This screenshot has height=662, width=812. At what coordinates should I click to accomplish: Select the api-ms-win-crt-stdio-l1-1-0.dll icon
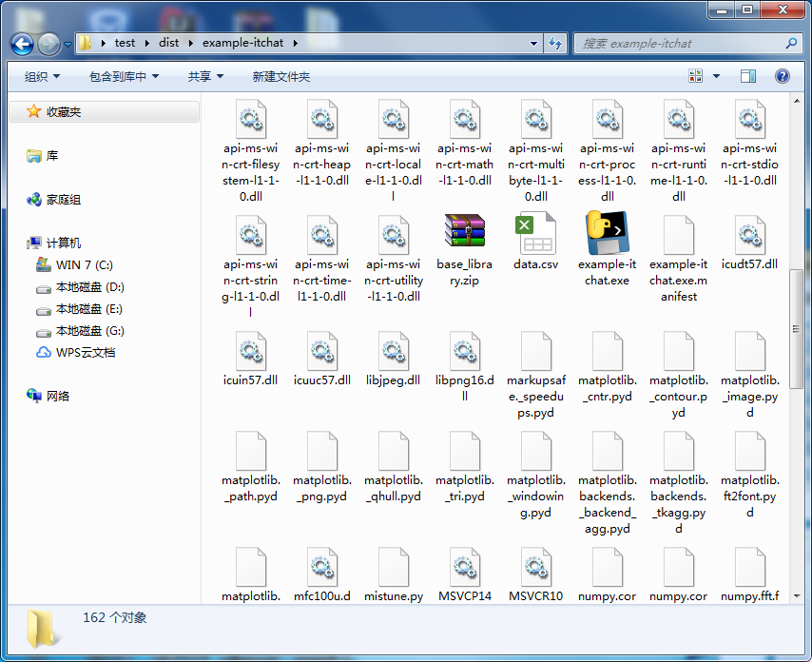pyautogui.click(x=750, y=119)
